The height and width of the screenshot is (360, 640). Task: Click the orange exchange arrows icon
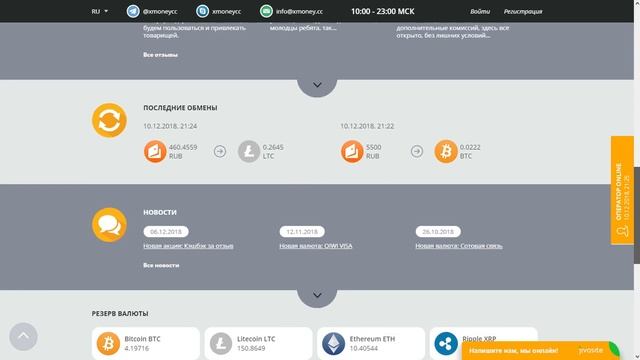[109, 120]
